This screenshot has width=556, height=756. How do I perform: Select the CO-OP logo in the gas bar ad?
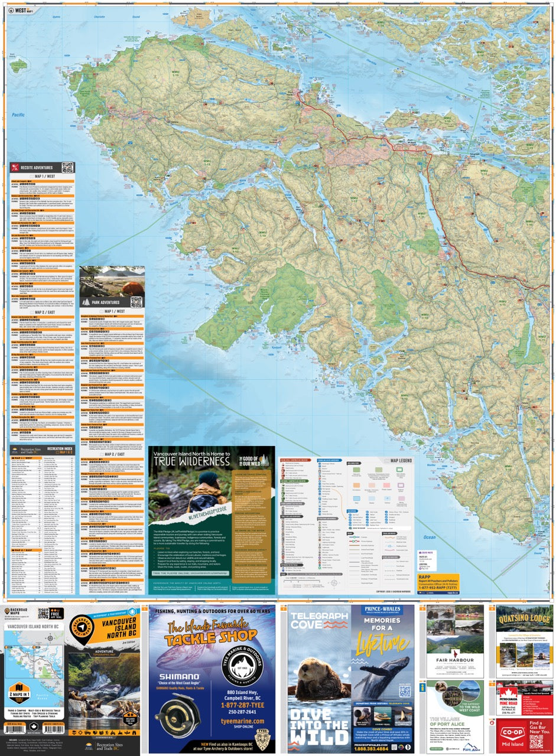[x=512, y=732]
